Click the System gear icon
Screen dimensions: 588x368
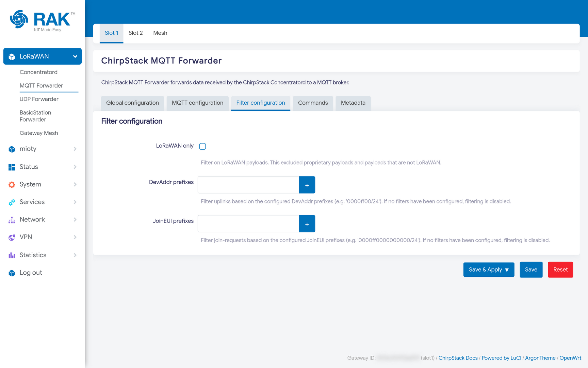pyautogui.click(x=12, y=185)
